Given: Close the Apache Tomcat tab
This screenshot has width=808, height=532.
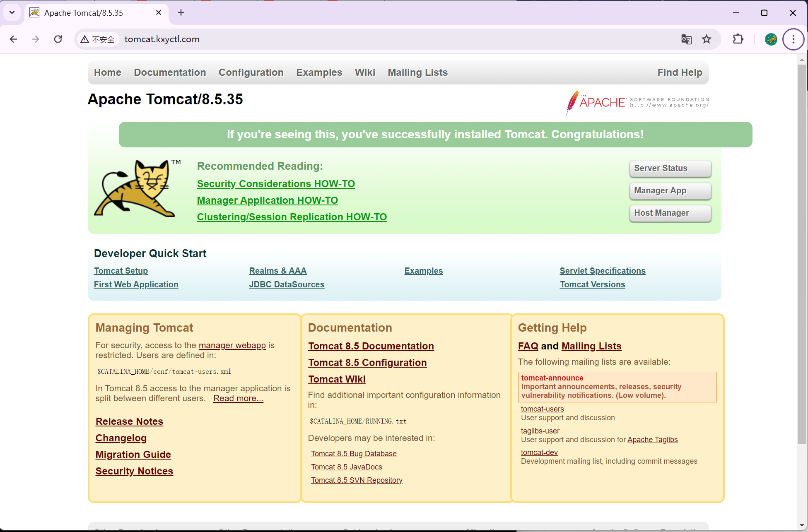Looking at the screenshot, I should (158, 13).
